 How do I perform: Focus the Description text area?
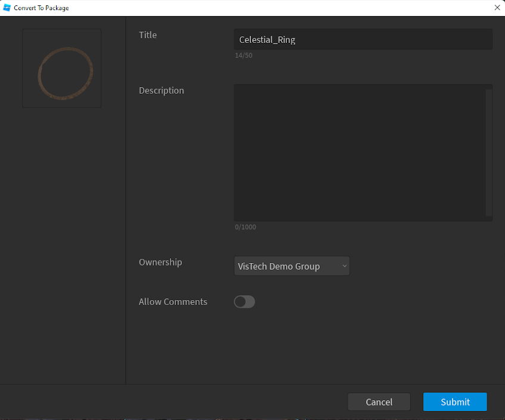pyautogui.click(x=359, y=152)
